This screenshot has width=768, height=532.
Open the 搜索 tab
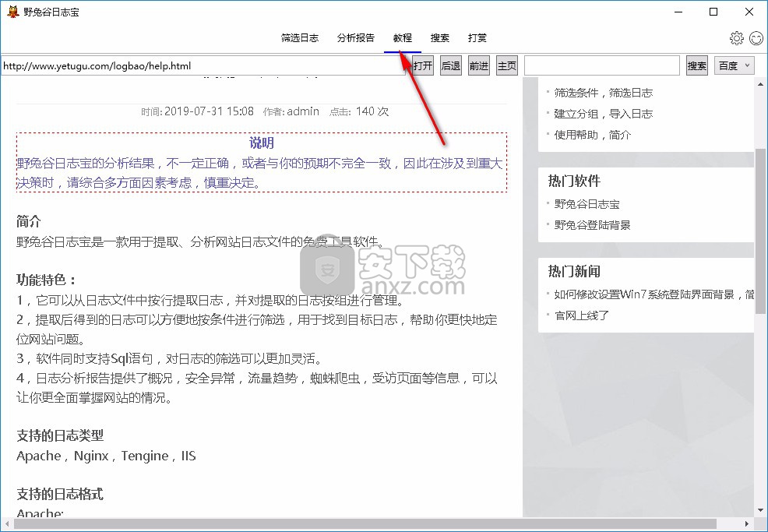[x=440, y=38]
